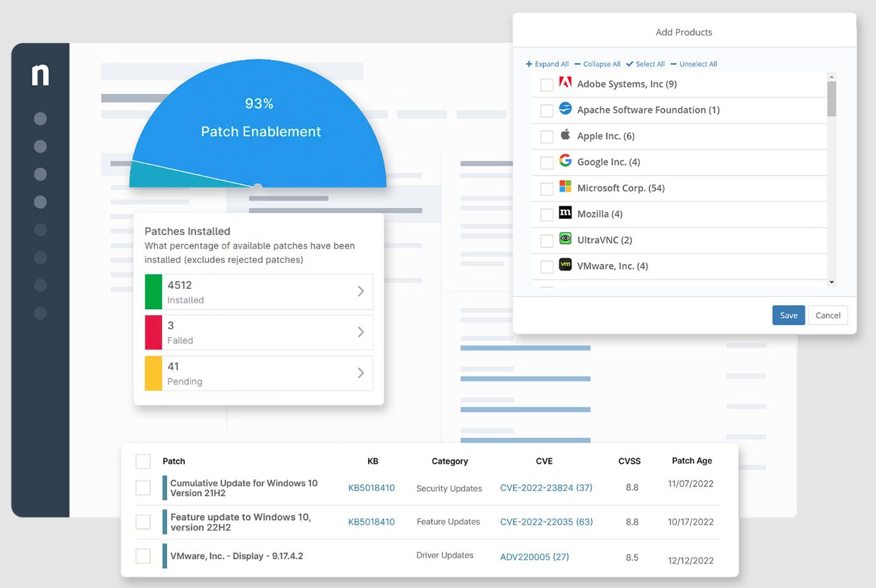
Task: Open the CVE-2022-22035 (63) link
Action: (546, 522)
